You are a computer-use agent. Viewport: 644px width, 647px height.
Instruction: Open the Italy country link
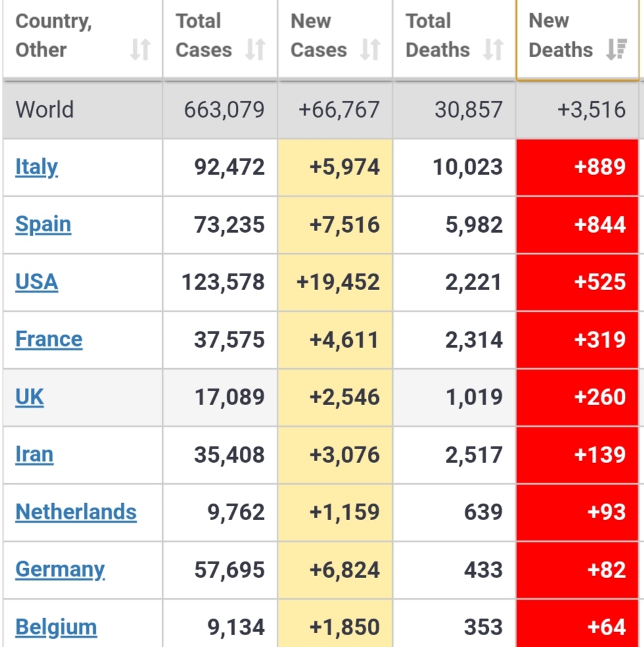pos(37,167)
